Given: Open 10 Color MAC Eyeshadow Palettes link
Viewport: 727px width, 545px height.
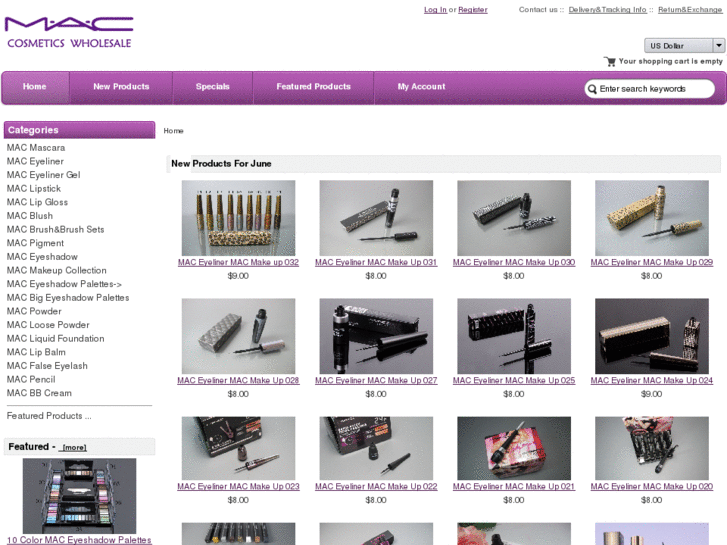Looking at the screenshot, I should [79, 540].
